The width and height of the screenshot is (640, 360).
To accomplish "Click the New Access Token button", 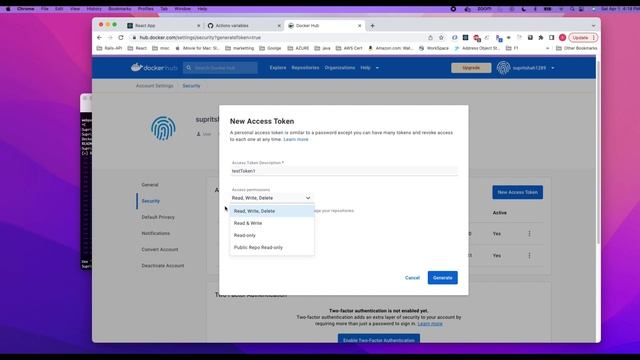I will click(518, 192).
